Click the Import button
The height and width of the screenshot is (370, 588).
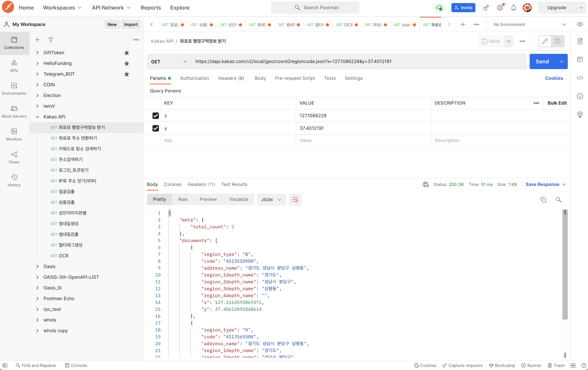pos(131,24)
